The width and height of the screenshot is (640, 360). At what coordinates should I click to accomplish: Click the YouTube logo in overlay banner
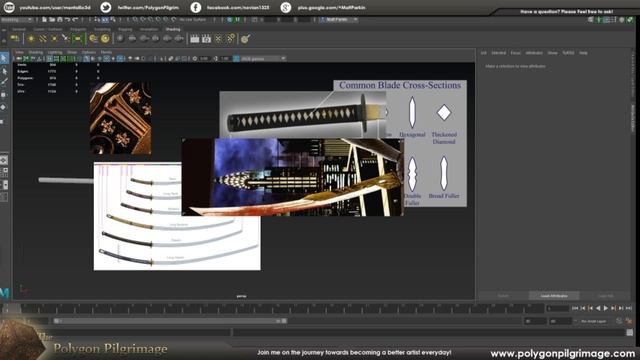tap(9, 7)
